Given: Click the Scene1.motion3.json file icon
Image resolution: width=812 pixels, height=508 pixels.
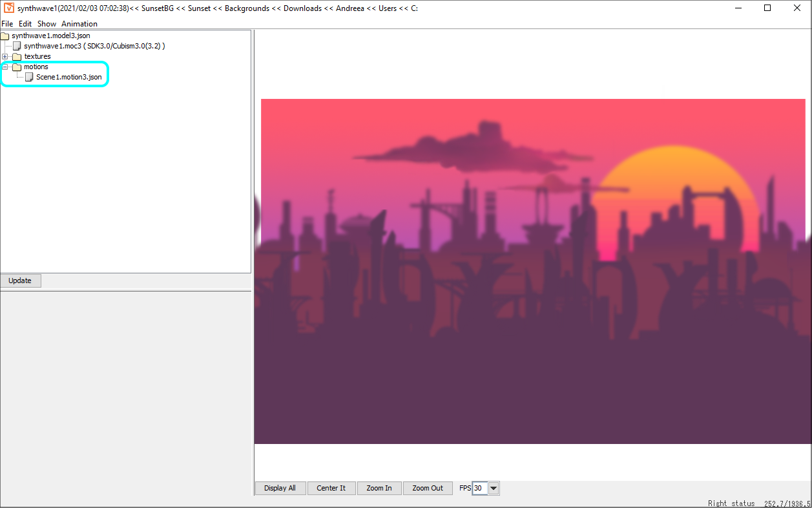Looking at the screenshot, I should coord(29,78).
